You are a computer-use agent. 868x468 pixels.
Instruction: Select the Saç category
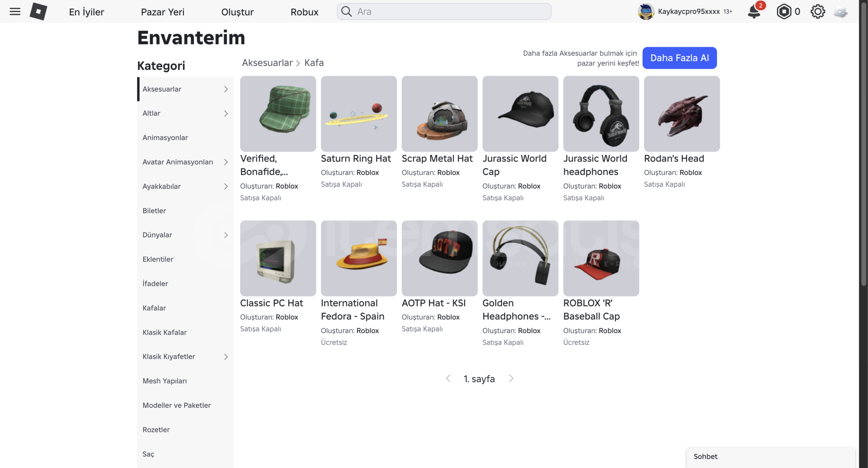(185, 454)
